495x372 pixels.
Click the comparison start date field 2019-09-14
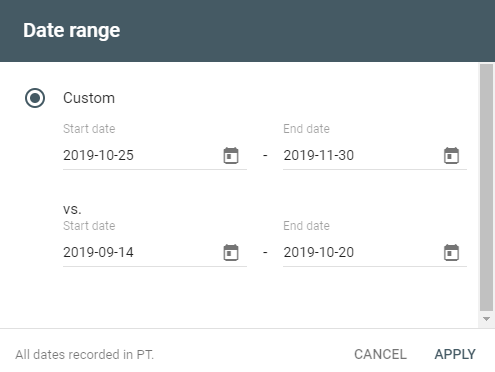point(155,252)
